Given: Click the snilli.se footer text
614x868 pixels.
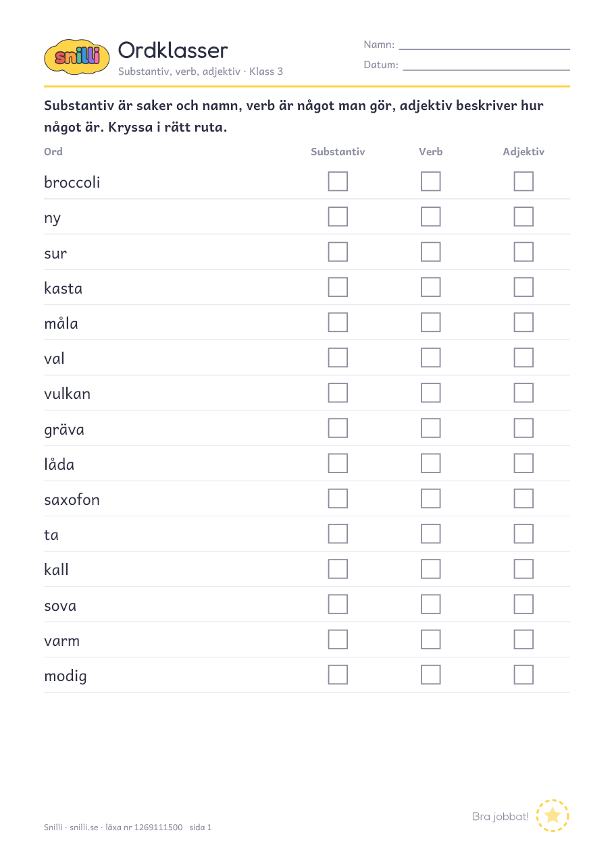Looking at the screenshot, I should tap(84, 827).
